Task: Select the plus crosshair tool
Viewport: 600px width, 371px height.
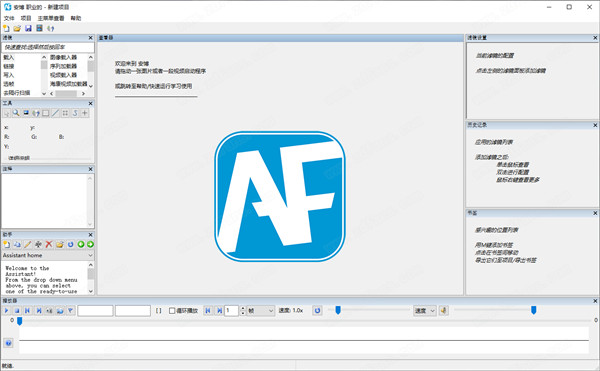Action: point(85,113)
